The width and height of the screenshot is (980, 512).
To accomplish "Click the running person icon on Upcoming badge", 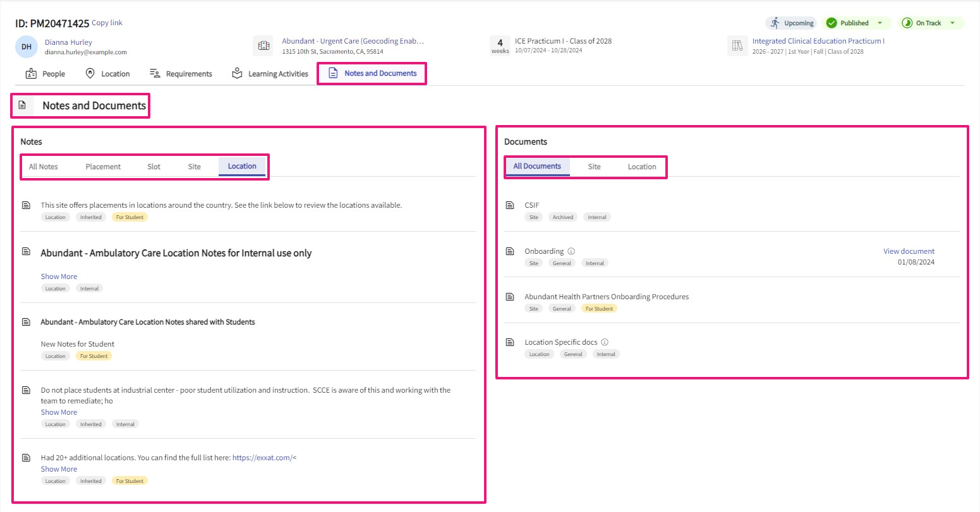I will coord(775,23).
